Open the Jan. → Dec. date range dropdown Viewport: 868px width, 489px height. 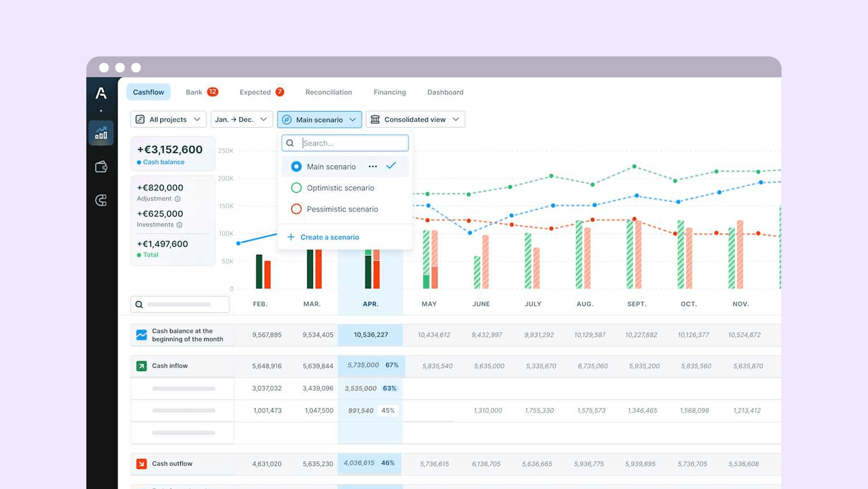242,119
